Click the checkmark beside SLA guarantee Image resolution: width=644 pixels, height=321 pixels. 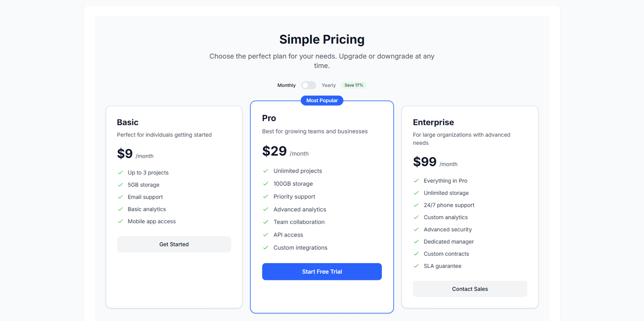416,266
